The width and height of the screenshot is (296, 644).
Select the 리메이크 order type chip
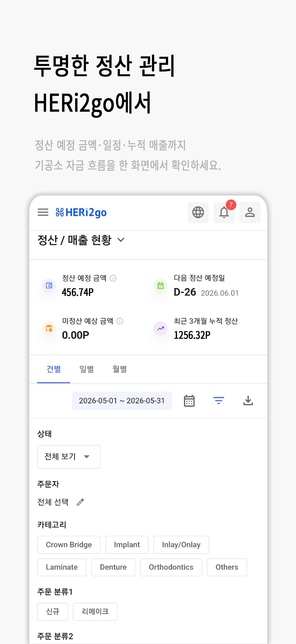(95, 611)
